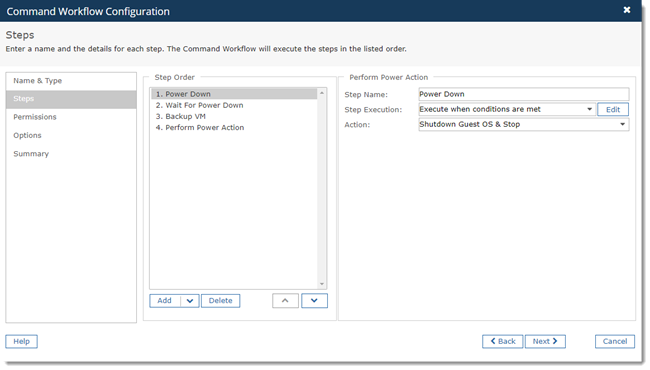Go Back to the previous page
This screenshot has width=650, height=370.
click(502, 341)
